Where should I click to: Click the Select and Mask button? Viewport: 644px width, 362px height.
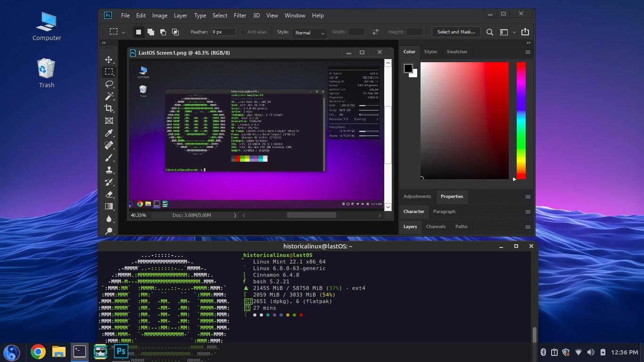pyautogui.click(x=455, y=32)
